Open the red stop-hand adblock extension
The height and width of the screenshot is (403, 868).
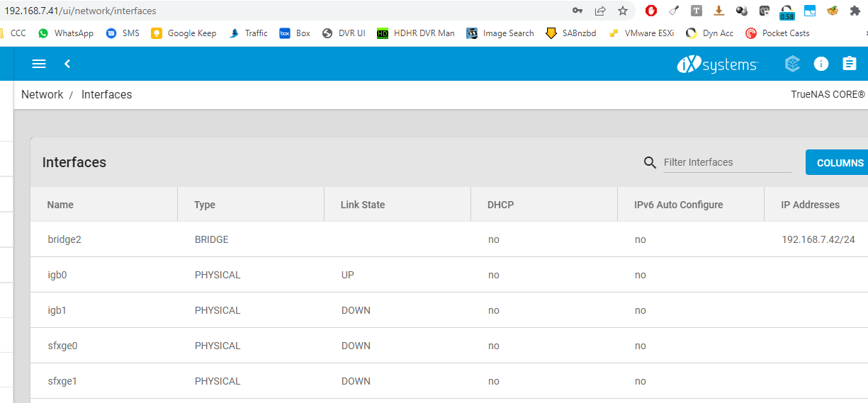click(x=650, y=11)
